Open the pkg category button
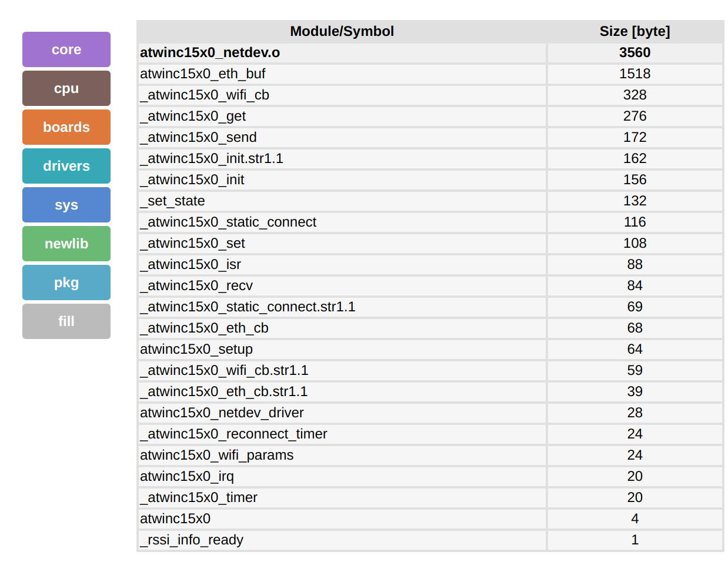728x565 pixels. pos(66,282)
